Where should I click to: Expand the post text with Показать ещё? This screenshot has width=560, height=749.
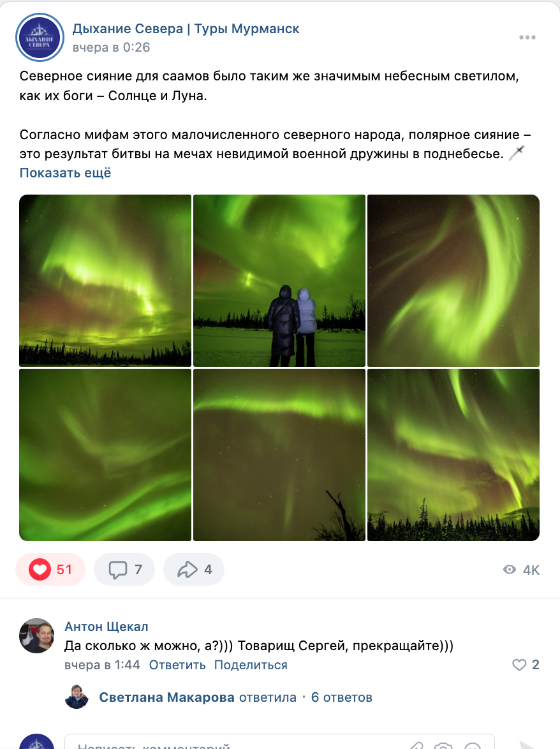[x=65, y=173]
